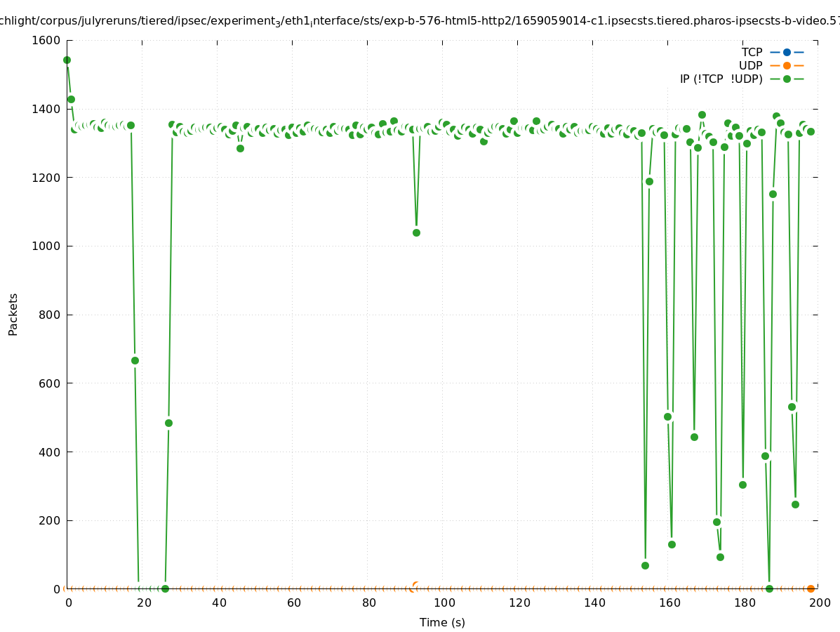Image resolution: width=840 pixels, height=632 pixels.
Task: Click the green dip point near 1040 packets
Action: (416, 232)
